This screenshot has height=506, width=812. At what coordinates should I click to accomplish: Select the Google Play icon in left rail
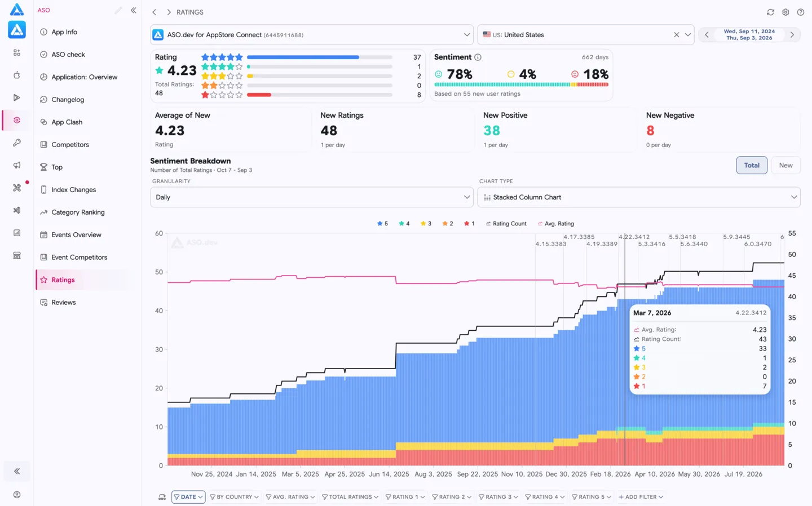point(17,97)
